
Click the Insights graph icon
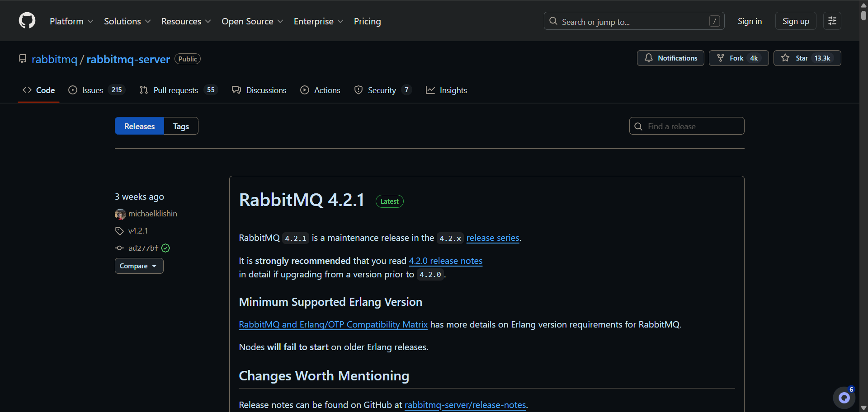(x=430, y=90)
